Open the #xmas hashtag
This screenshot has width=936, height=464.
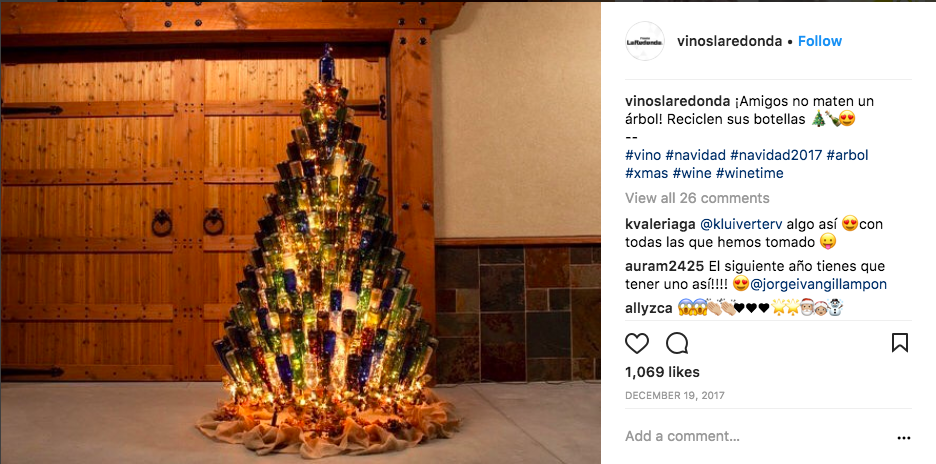646,173
